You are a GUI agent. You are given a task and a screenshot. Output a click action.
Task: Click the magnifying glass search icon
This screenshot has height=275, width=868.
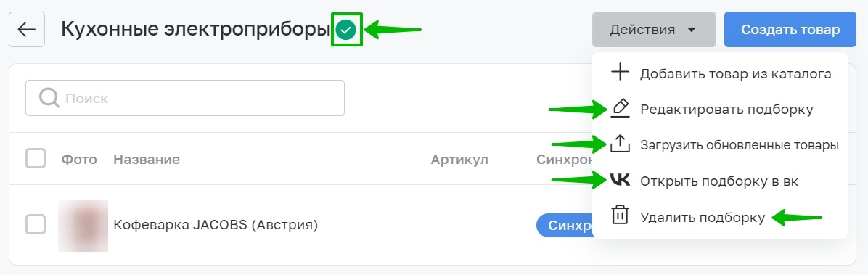[49, 99]
